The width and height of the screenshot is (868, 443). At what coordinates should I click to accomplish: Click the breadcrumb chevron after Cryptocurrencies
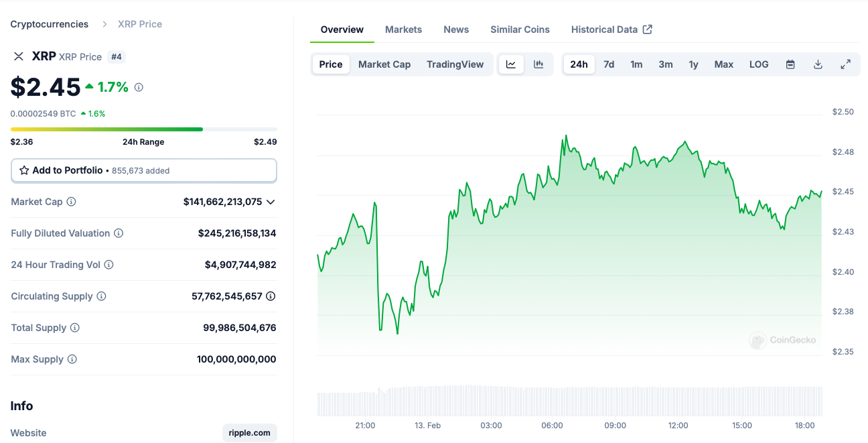(x=104, y=23)
